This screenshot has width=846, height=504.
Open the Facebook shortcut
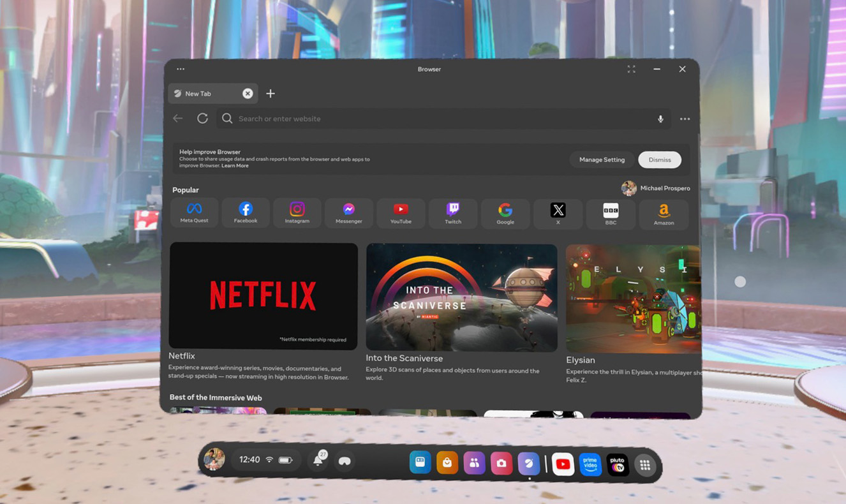point(246,212)
